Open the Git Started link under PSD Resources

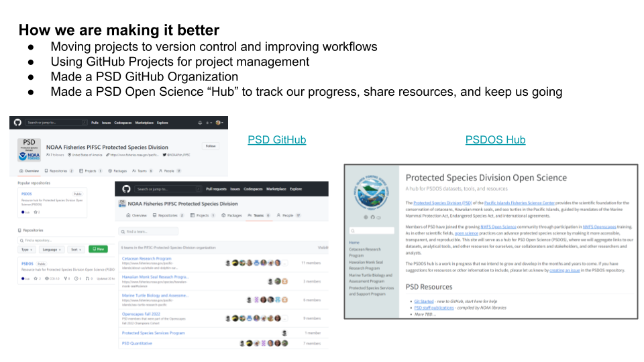coord(424,301)
